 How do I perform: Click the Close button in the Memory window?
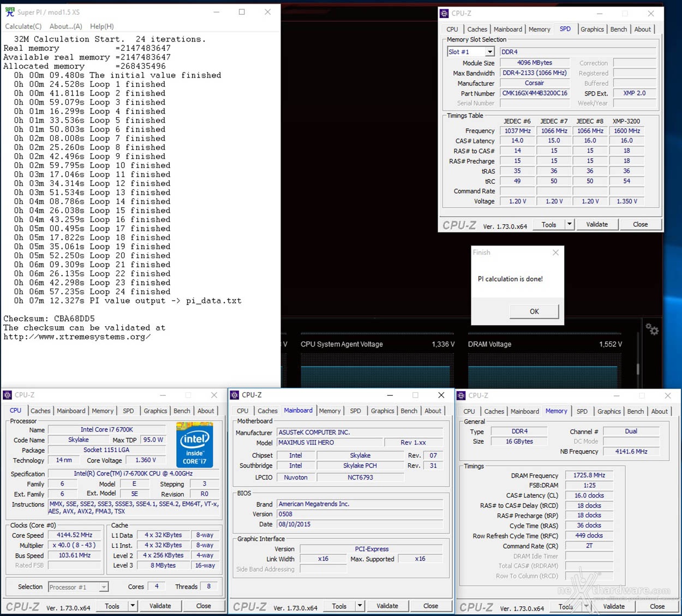(657, 607)
